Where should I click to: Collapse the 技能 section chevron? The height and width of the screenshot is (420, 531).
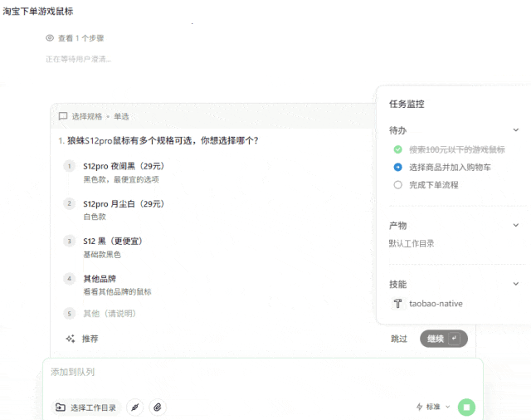pyautogui.click(x=516, y=284)
